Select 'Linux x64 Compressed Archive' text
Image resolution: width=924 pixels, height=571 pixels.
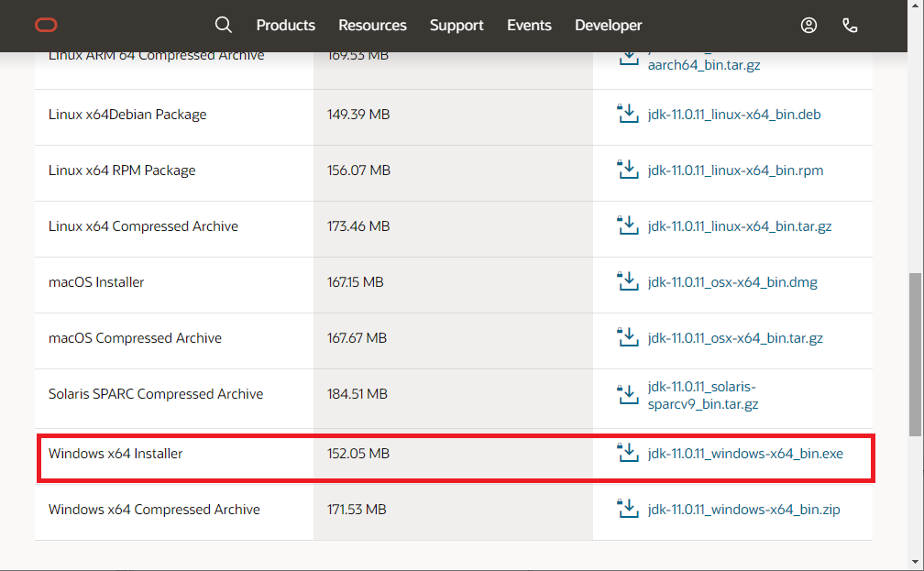click(143, 226)
